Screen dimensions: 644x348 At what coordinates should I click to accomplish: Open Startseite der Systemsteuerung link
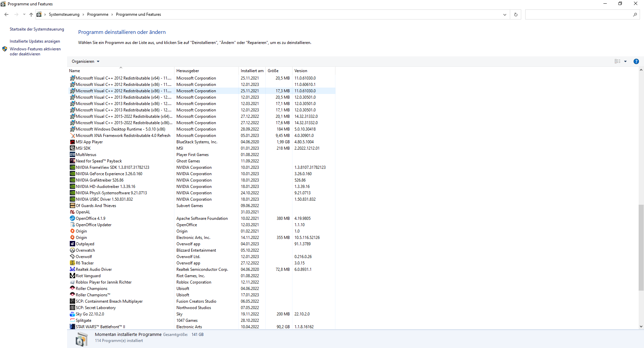tap(37, 29)
